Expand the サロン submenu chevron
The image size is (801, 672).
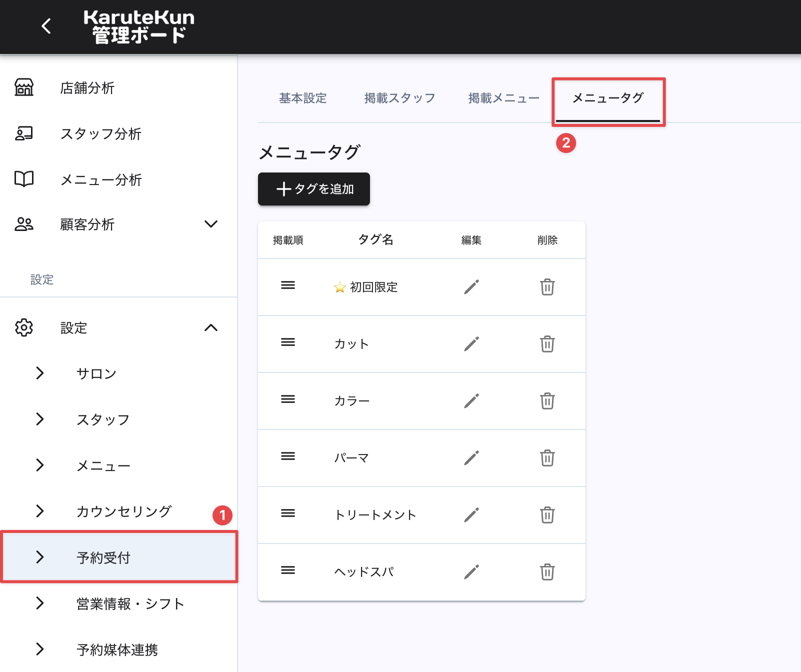[40, 373]
